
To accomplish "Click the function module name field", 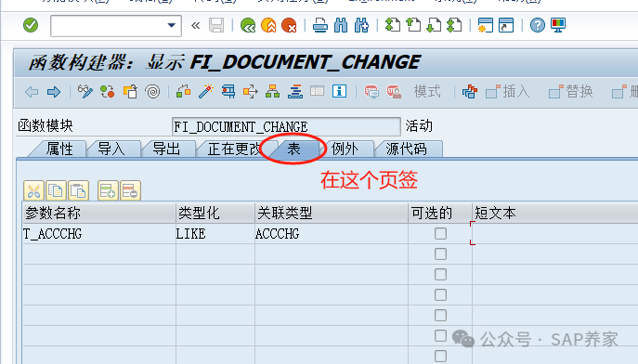I will pyautogui.click(x=286, y=127).
